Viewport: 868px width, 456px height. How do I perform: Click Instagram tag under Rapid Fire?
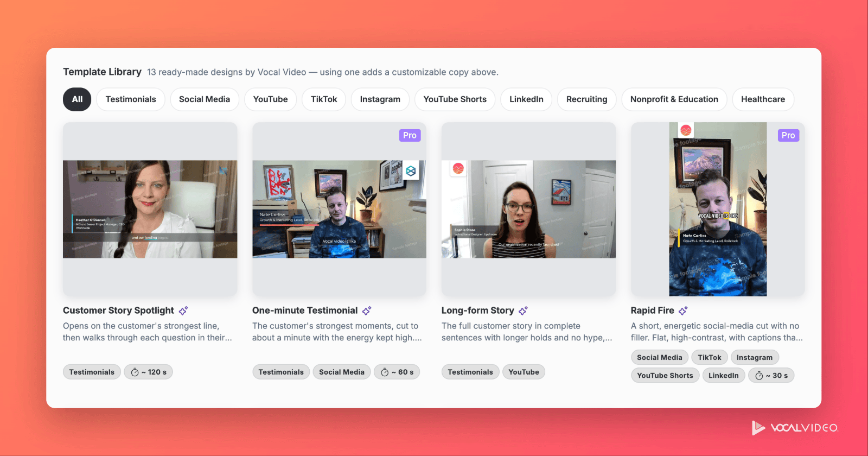coord(755,357)
